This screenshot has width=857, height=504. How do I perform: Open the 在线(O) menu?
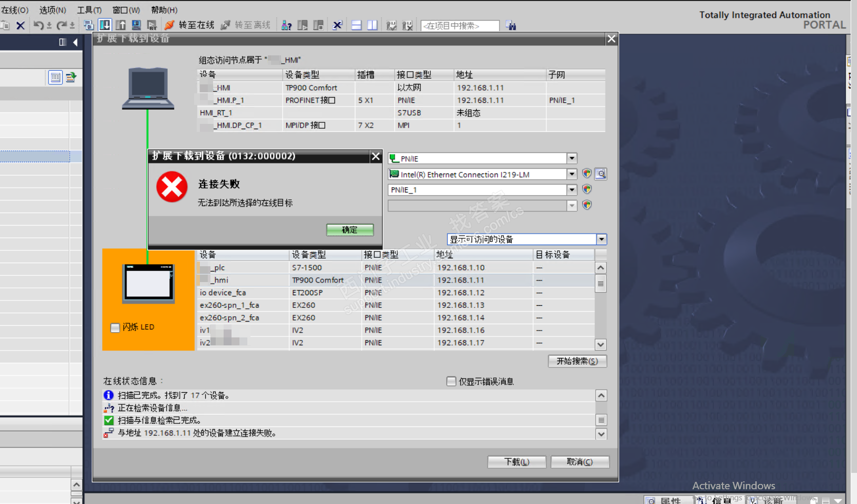click(x=15, y=10)
